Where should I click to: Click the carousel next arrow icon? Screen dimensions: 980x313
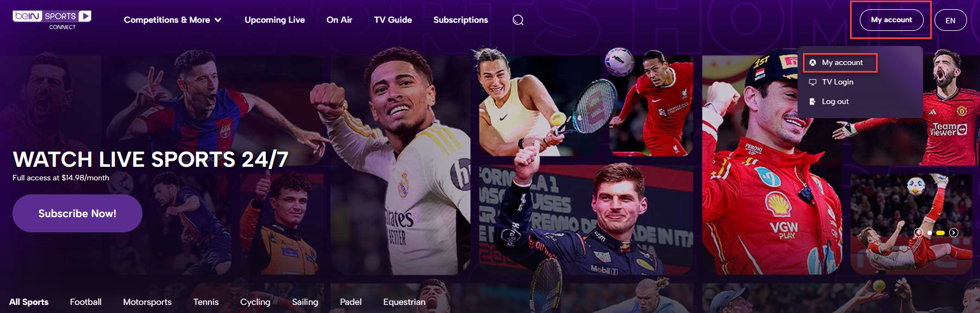(x=953, y=232)
